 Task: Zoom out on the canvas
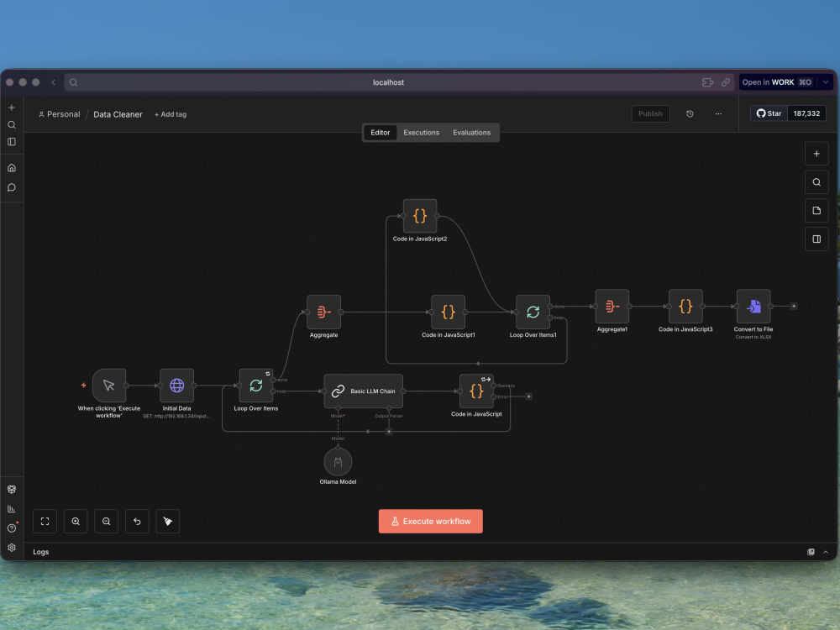(106, 522)
